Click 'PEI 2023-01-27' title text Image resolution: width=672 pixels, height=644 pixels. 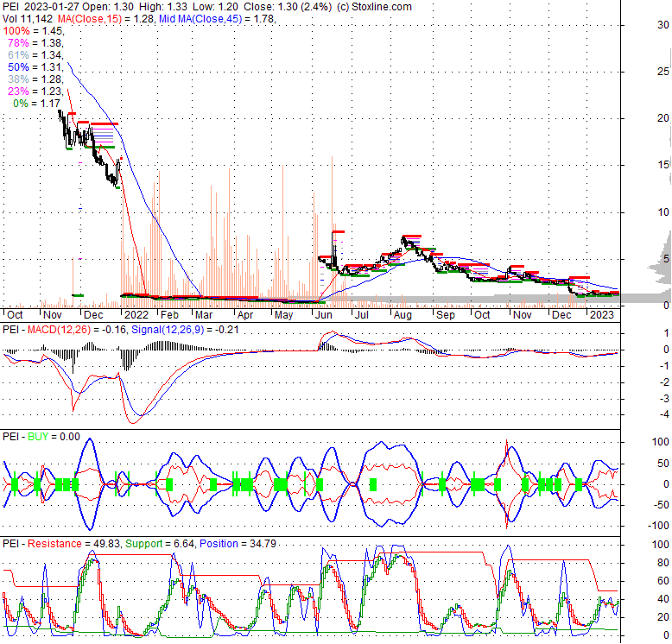point(41,7)
